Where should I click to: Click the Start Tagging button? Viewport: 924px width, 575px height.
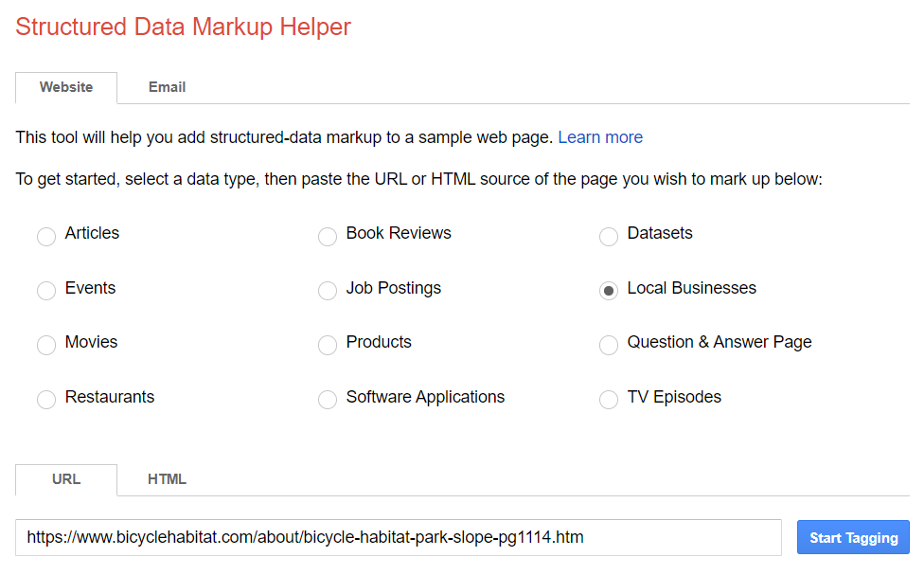coord(853,537)
